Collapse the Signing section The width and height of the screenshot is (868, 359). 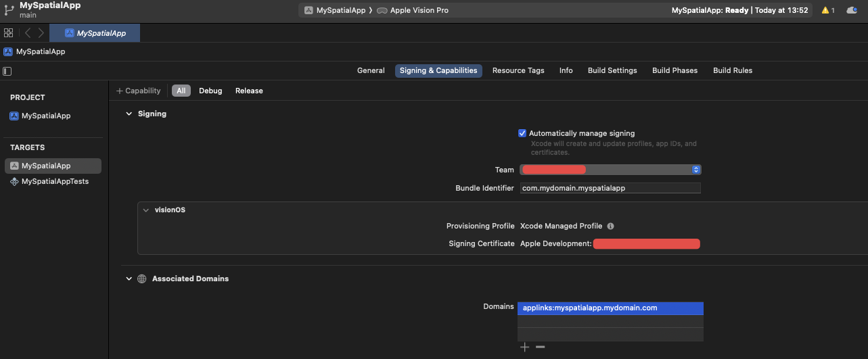coord(129,114)
